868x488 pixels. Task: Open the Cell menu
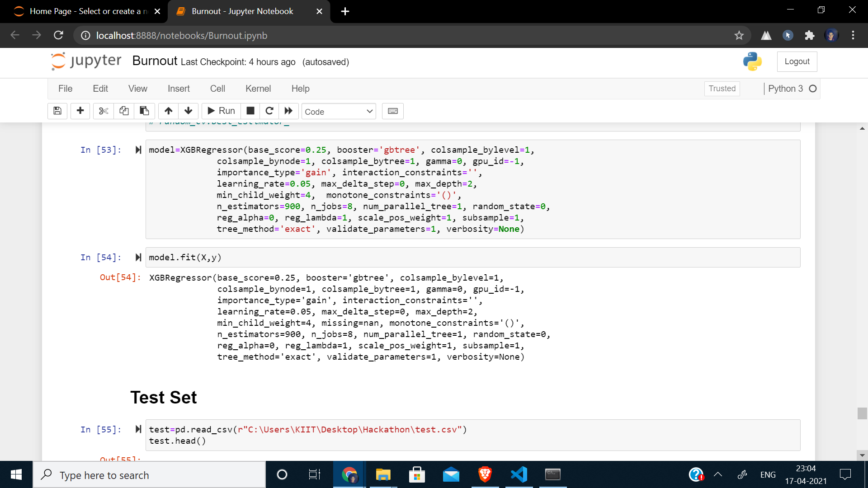[217, 89]
